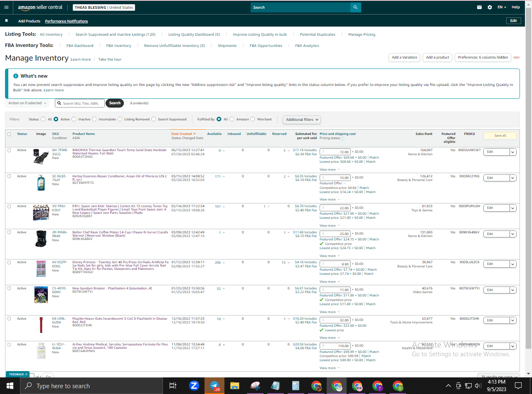This screenshot has height=394, width=532.
Task: Open the Action on 0 selected dropdown
Action: click(27, 103)
